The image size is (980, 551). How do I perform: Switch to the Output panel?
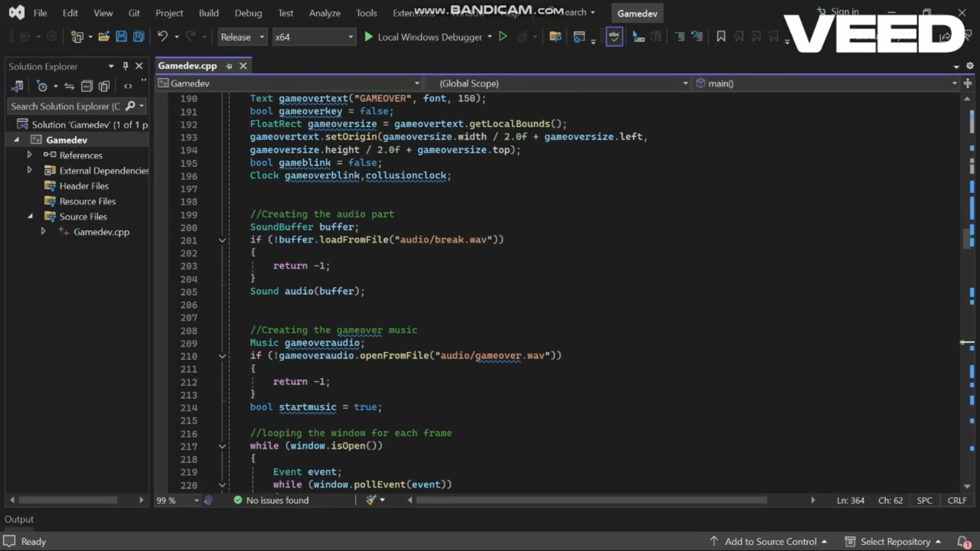pyautogui.click(x=19, y=519)
